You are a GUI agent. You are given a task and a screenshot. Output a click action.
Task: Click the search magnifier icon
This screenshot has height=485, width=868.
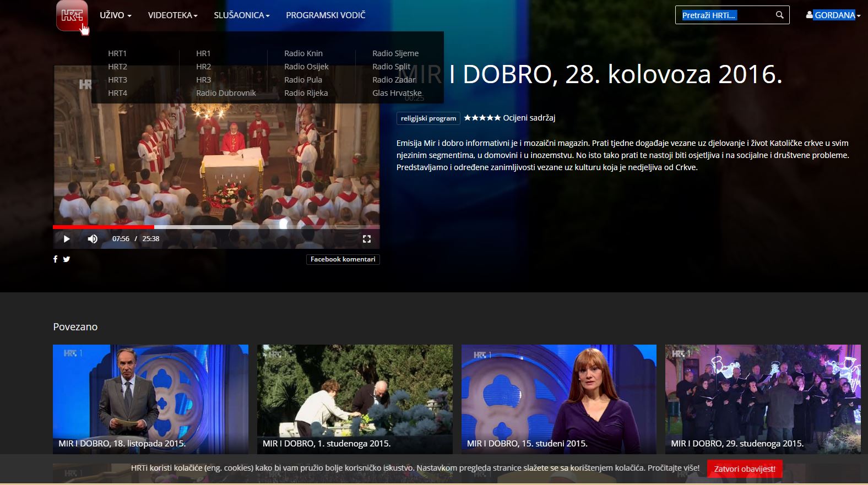[x=779, y=15]
